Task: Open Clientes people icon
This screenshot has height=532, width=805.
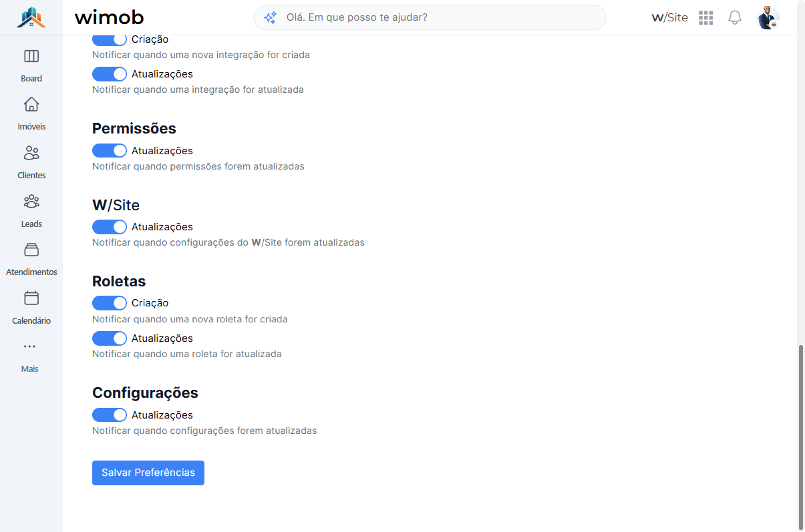Action: pos(31,153)
